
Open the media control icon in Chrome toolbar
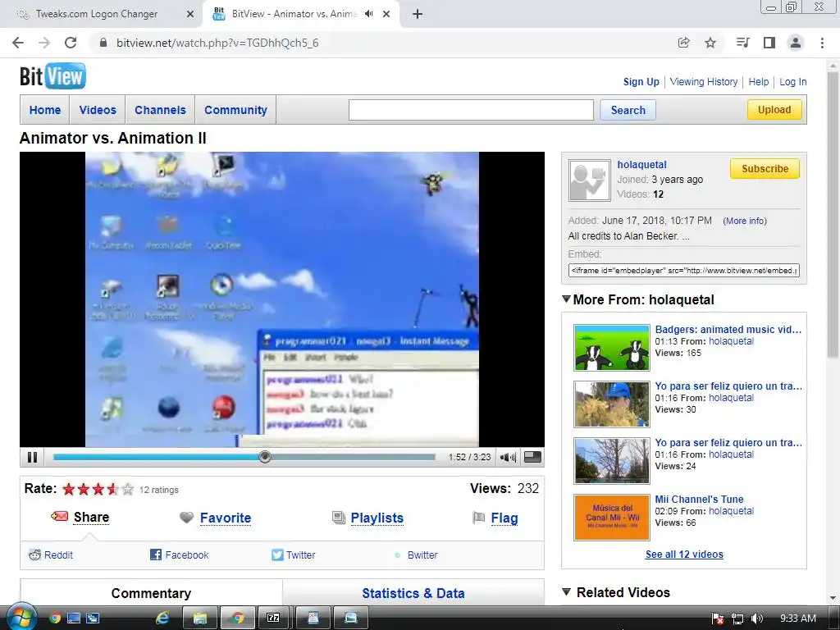[742, 43]
